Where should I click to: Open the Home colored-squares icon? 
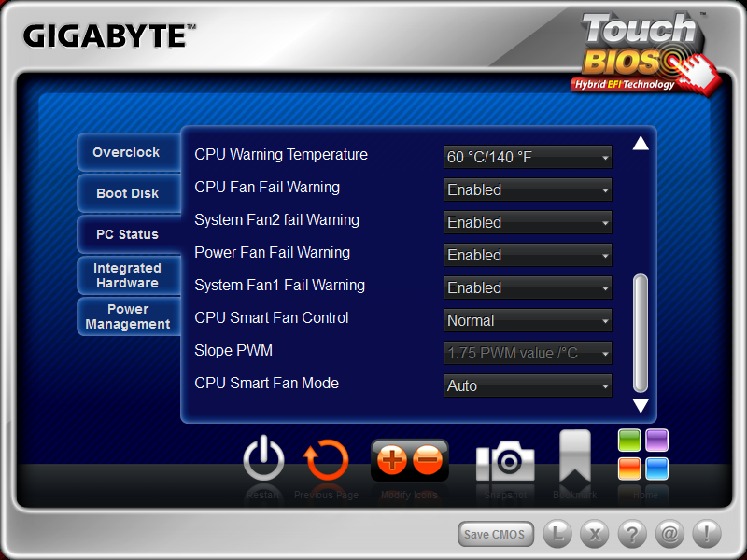643,455
